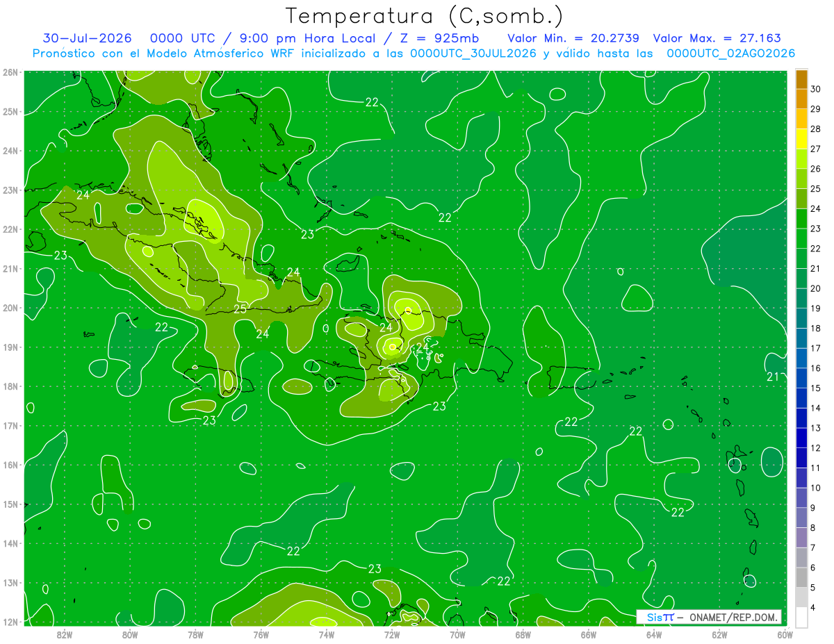This screenshot has height=644, width=834.
Task: Click the latitude label "20N"
Action: [x=11, y=308]
